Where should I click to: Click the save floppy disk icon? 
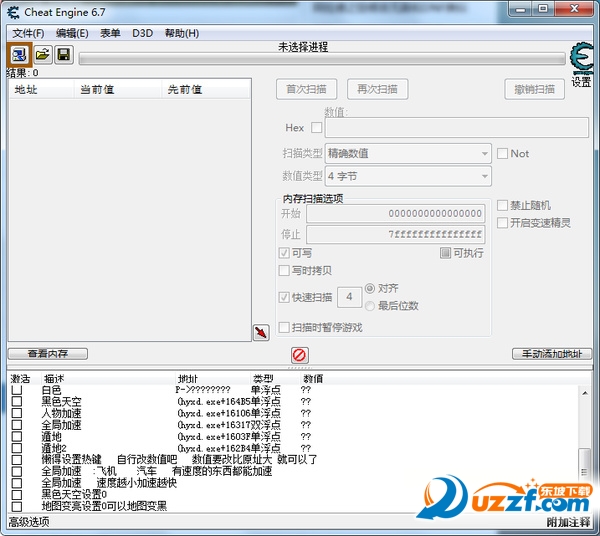pyautogui.click(x=64, y=55)
